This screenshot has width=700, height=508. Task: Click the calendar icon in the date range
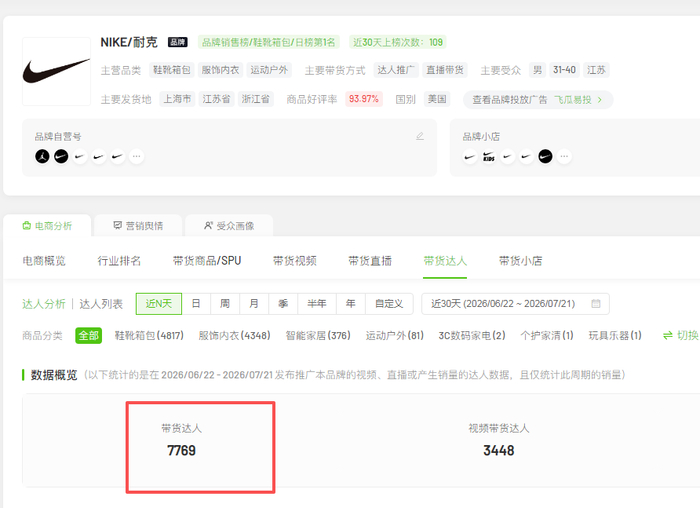coord(596,304)
